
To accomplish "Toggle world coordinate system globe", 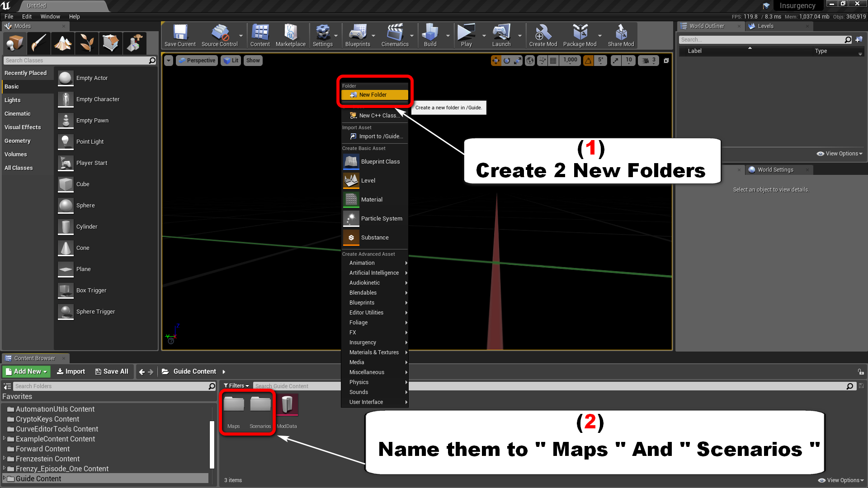I will point(530,61).
